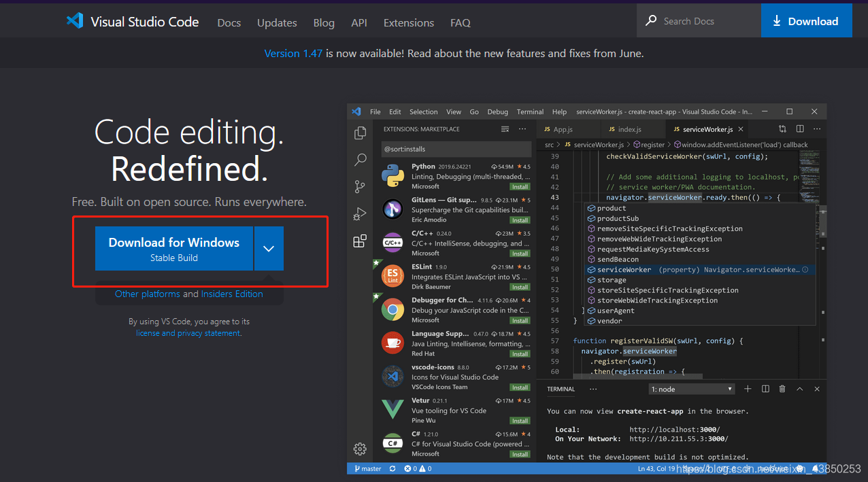Select 'userAgent' autocomplete suggestion

click(x=699, y=311)
